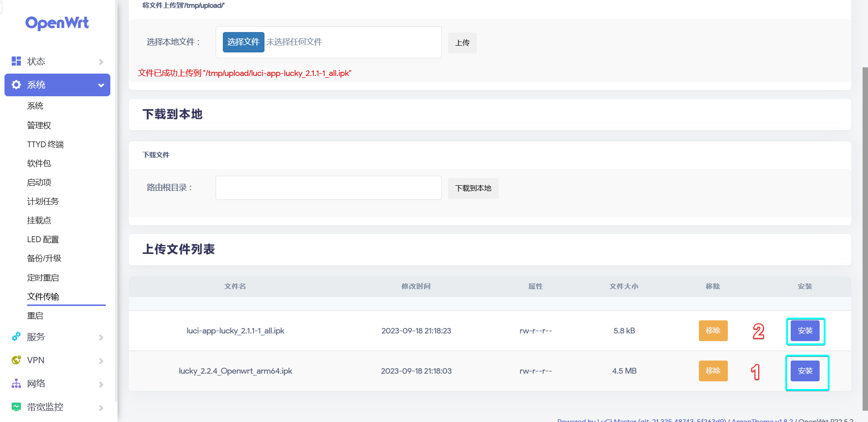Click the 上传 button

tap(462, 43)
